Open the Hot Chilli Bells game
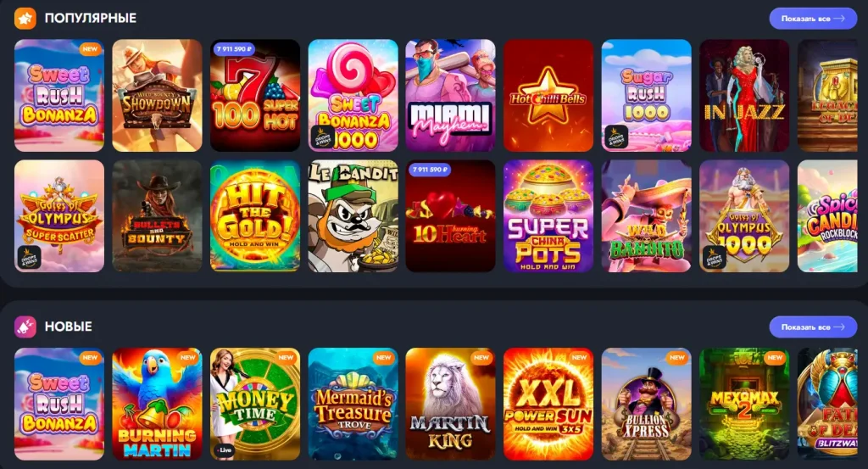 click(x=548, y=95)
